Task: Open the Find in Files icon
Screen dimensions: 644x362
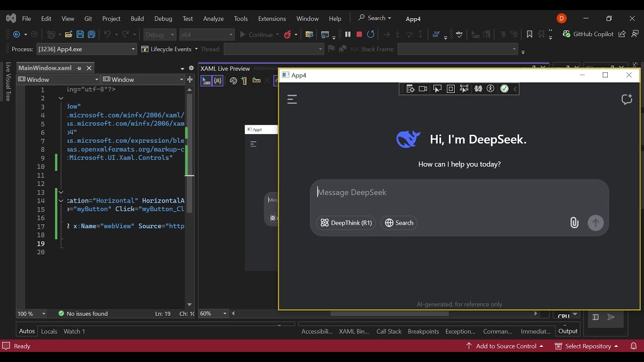Action: point(309,34)
